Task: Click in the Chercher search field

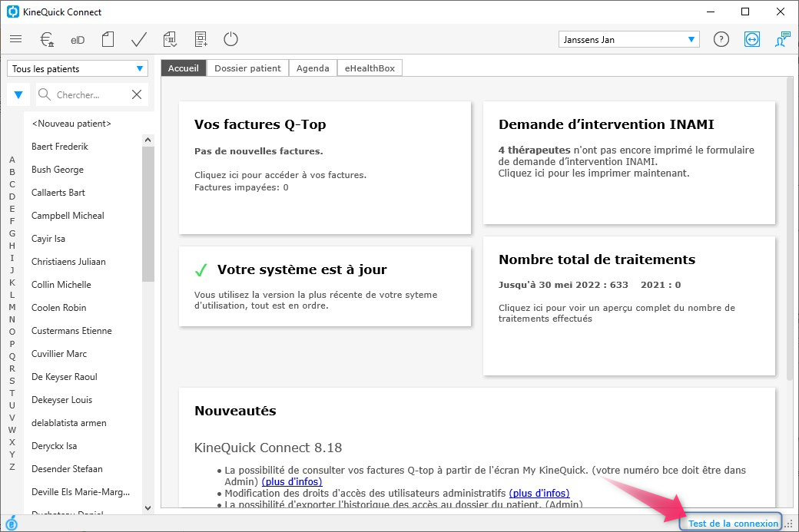Action: coord(91,94)
